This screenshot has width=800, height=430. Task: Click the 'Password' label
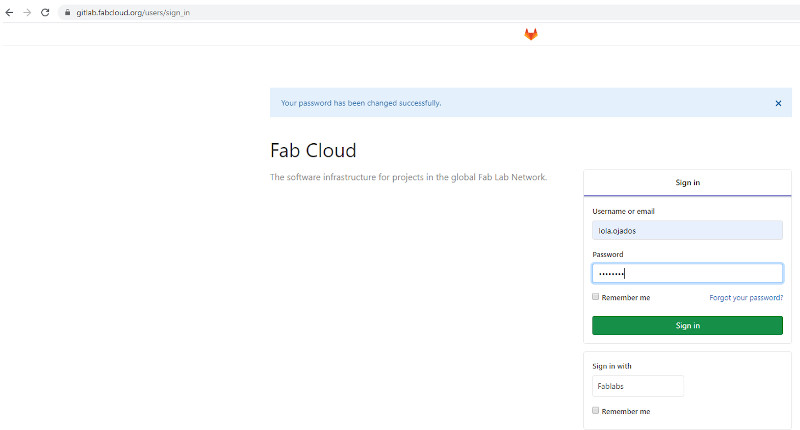pyautogui.click(x=608, y=254)
